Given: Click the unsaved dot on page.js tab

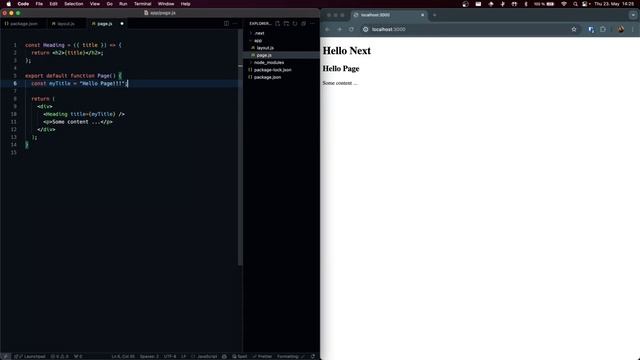Looking at the screenshot, I should pyautogui.click(x=122, y=24).
